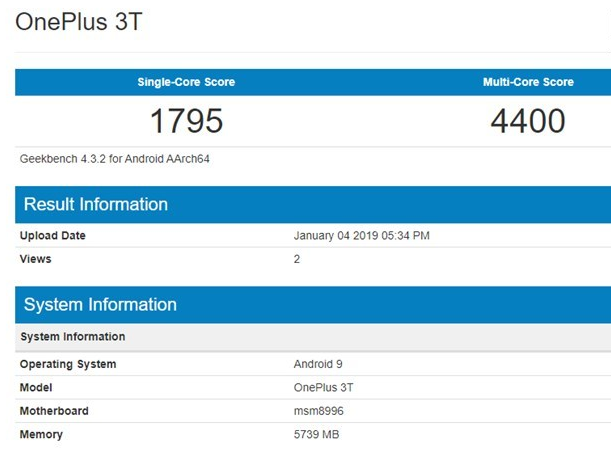611x452 pixels.
Task: Click the single-core score value 1795
Action: tap(186, 121)
